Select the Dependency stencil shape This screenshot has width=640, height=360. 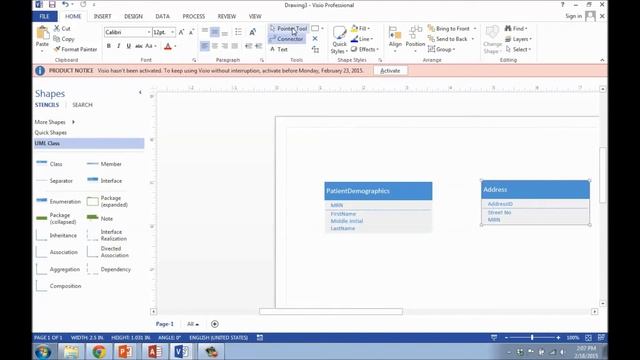point(109,269)
